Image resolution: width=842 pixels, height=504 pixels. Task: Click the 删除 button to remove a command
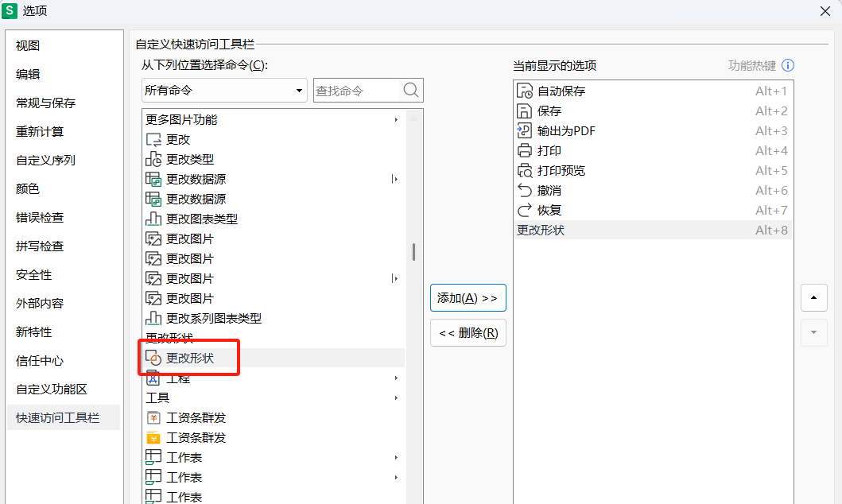click(468, 332)
